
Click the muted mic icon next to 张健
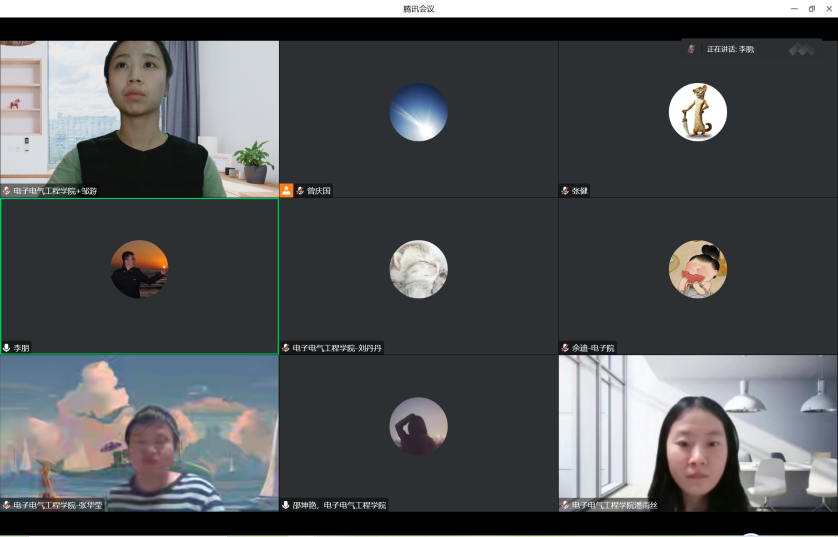[x=566, y=191]
